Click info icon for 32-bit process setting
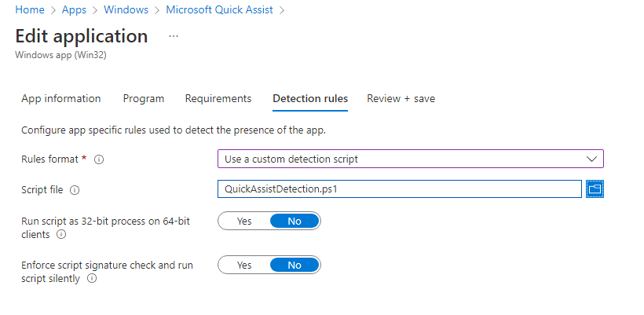Image resolution: width=644 pixels, height=315 pixels. click(x=61, y=234)
